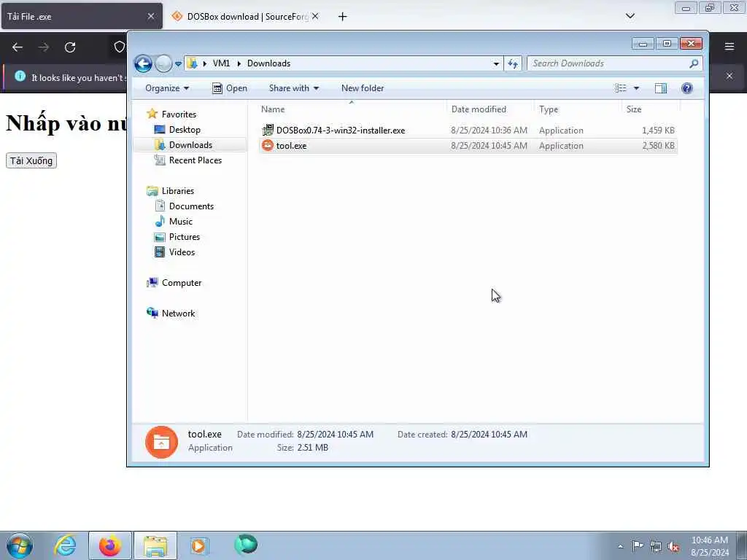The height and width of the screenshot is (560, 747).
Task: Toggle the preview pane
Action: [661, 88]
